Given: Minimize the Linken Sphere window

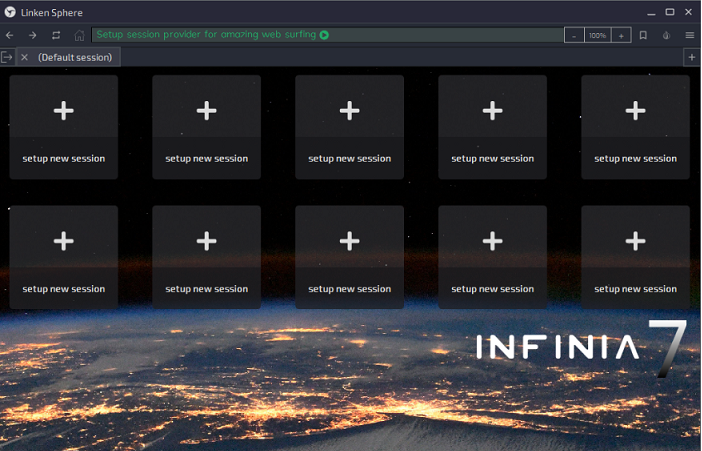Looking at the screenshot, I should point(651,13).
